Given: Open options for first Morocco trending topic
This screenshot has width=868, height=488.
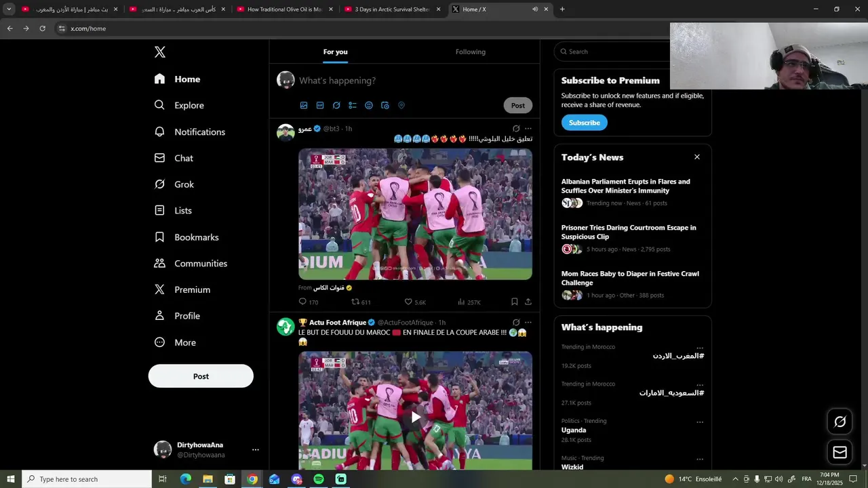Looking at the screenshot, I should pos(700,348).
